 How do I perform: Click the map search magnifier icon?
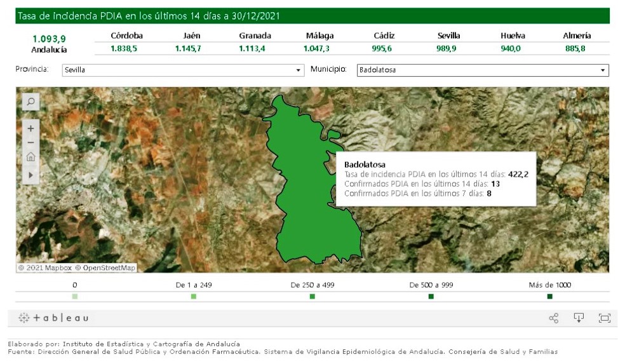click(30, 102)
